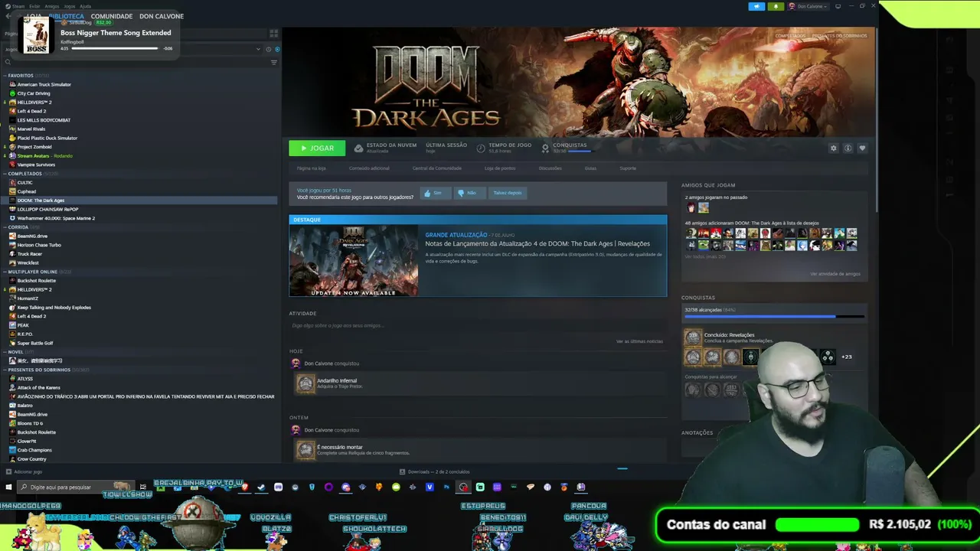Click the thumbs-down Não recommendation button
980x551 pixels.
(469, 193)
